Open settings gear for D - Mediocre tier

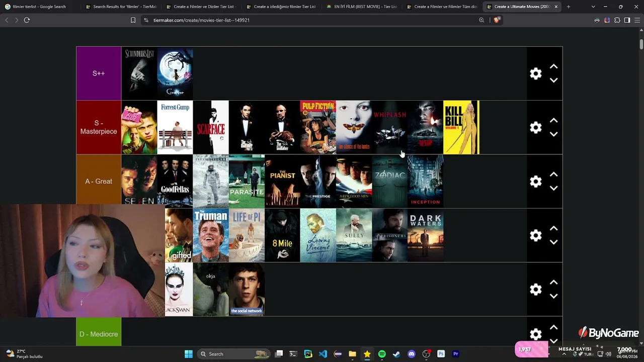536,334
